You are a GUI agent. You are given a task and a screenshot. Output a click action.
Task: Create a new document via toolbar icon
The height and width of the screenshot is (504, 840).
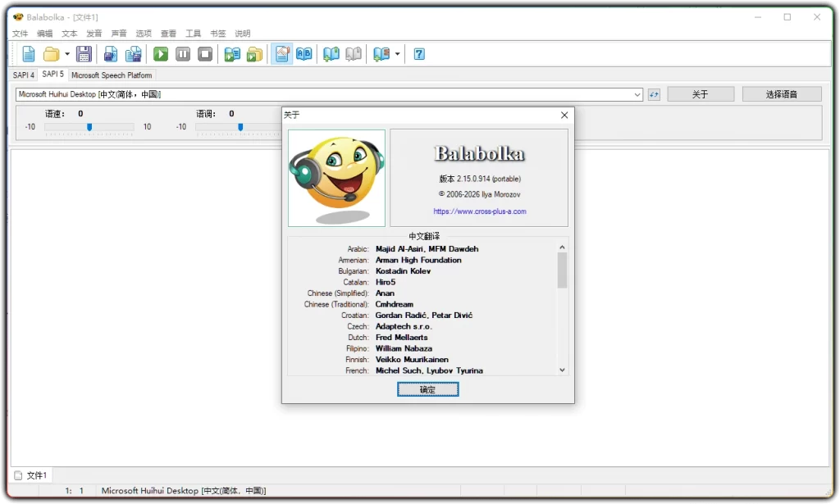pos(28,54)
